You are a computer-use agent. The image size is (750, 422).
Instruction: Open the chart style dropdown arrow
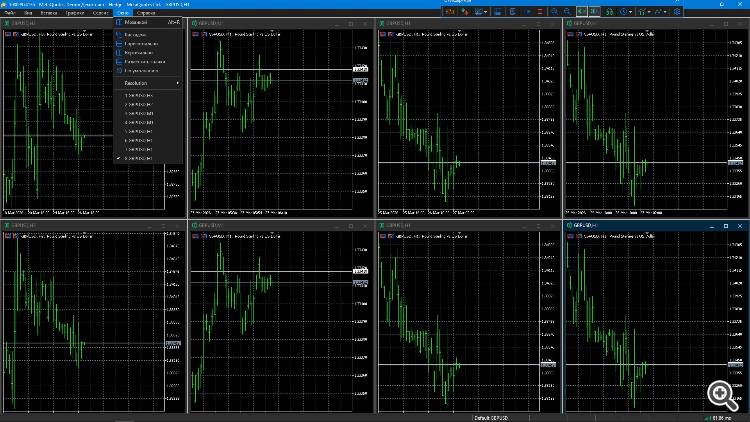coord(485,12)
